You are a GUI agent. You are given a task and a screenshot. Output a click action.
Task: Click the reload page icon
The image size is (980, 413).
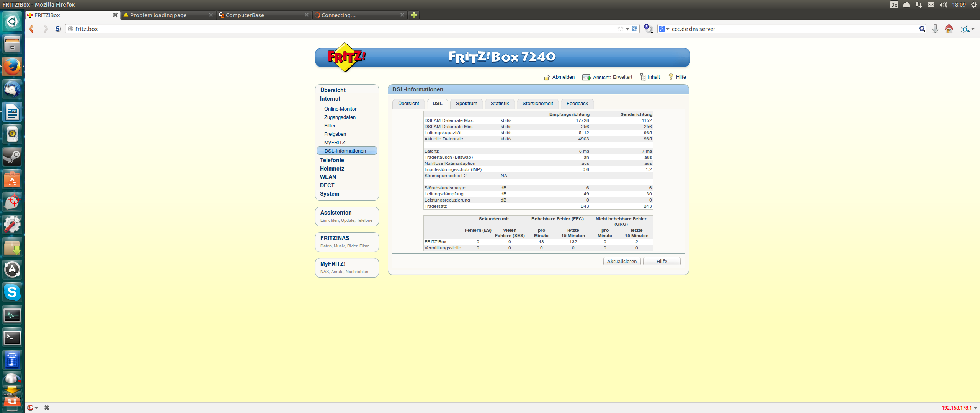[635, 29]
